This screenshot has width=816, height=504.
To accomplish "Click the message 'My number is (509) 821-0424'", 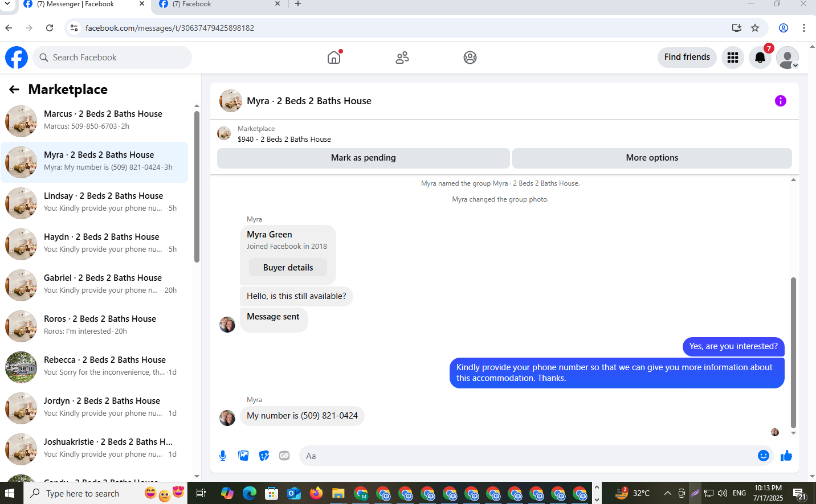I will [302, 416].
